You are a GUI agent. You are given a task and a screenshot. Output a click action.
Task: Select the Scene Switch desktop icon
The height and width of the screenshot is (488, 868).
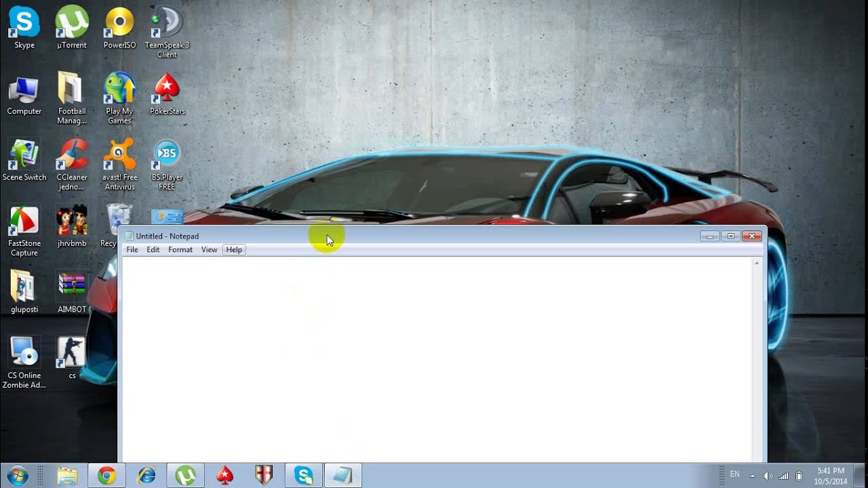24,161
